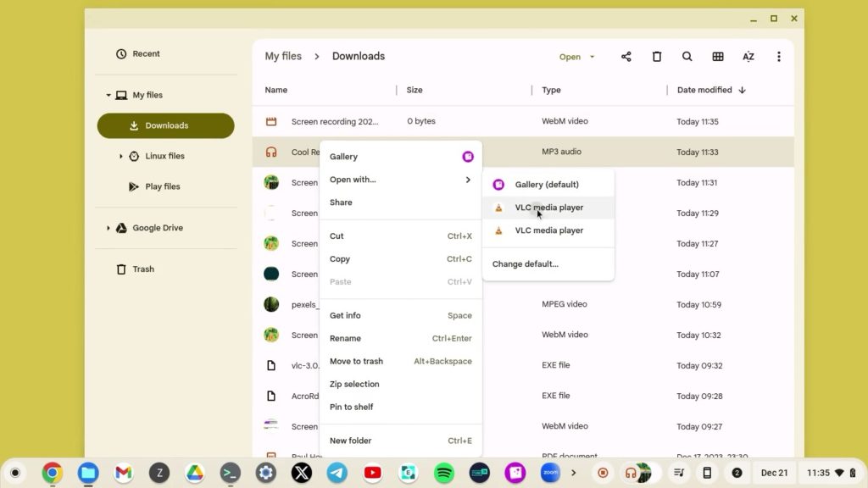Go to My files in the breadcrumb

tap(283, 56)
